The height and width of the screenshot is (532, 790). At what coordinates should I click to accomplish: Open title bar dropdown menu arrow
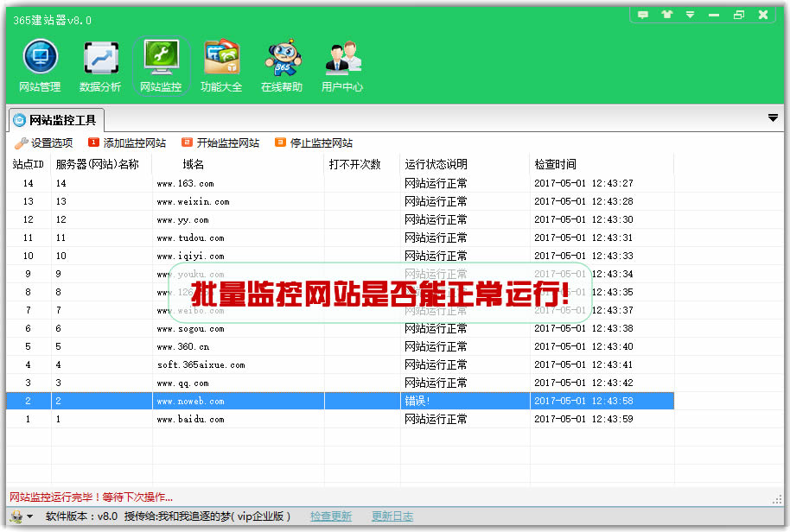click(x=690, y=15)
